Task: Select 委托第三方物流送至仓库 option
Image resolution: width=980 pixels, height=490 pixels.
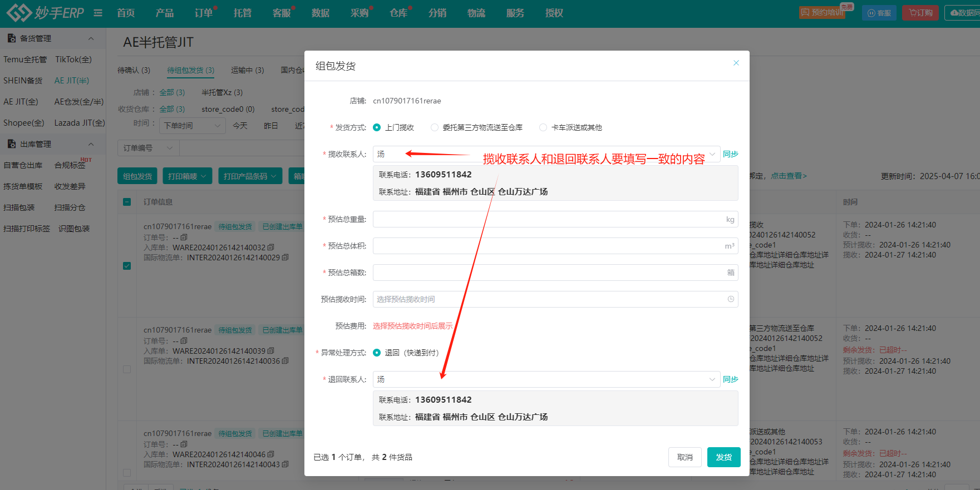Action: 435,127
